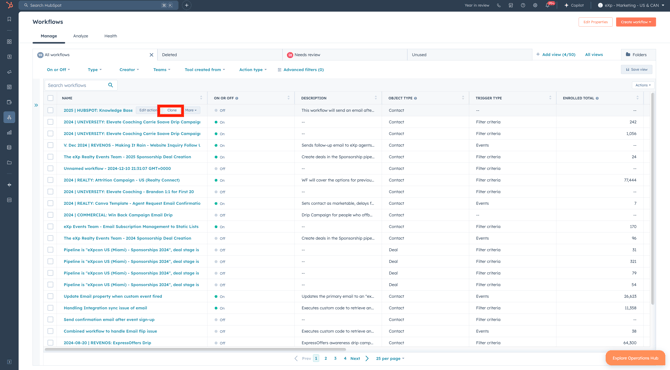The height and width of the screenshot is (370, 670).
Task: Open Advanced filters (0)
Action: 301,70
